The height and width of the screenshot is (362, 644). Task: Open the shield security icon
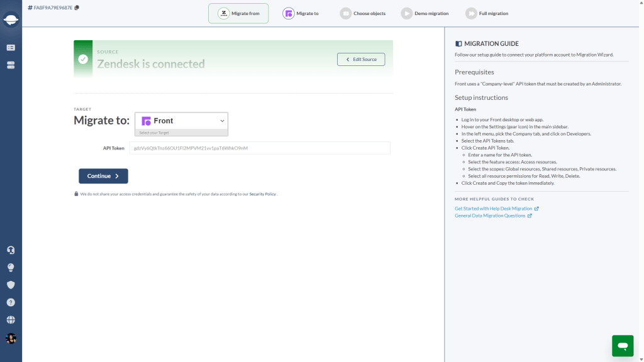(11, 285)
